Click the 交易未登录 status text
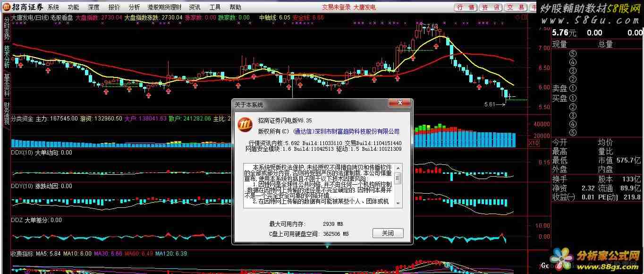Viewport: 644px width, 274px height. pos(336,7)
